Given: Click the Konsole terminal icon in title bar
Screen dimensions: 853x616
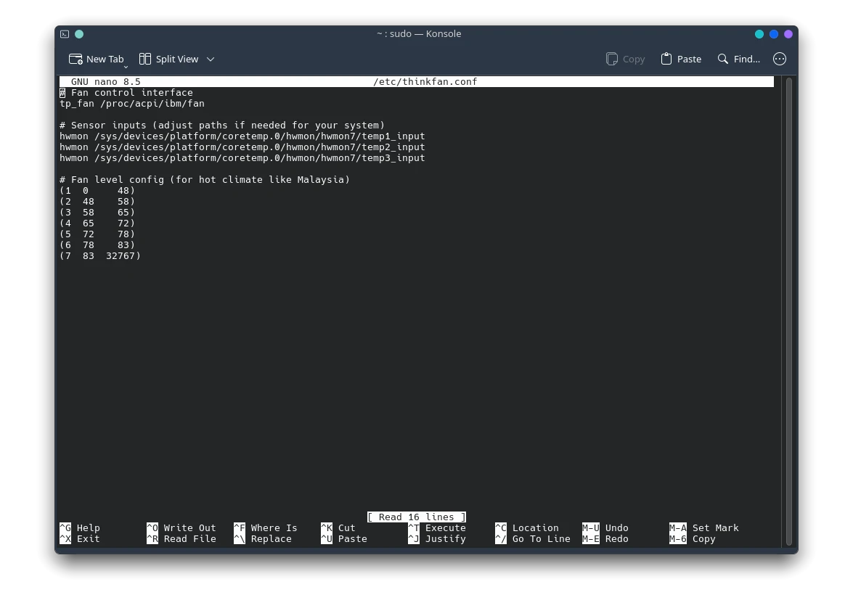Looking at the screenshot, I should click(x=65, y=33).
